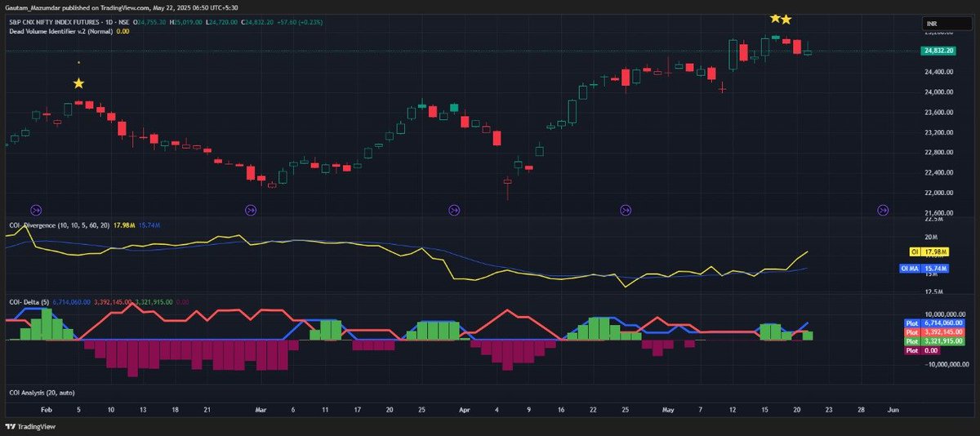This screenshot has width=980, height=436.
Task: Click the right star of the pair near the top
Action: coord(786,19)
